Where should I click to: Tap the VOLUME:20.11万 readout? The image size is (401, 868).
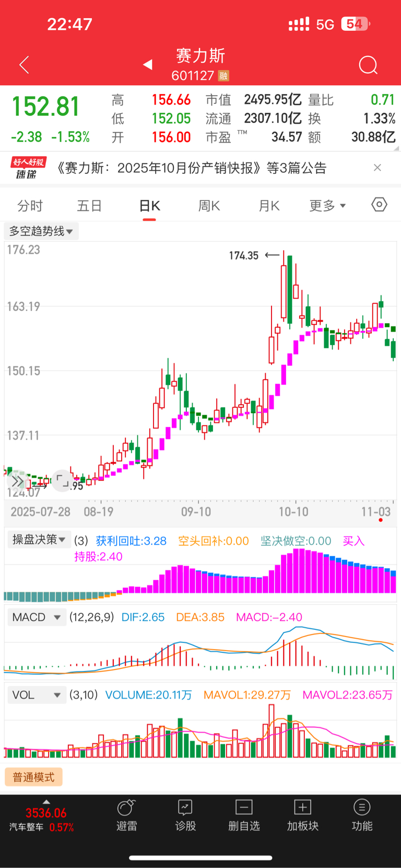(149, 695)
